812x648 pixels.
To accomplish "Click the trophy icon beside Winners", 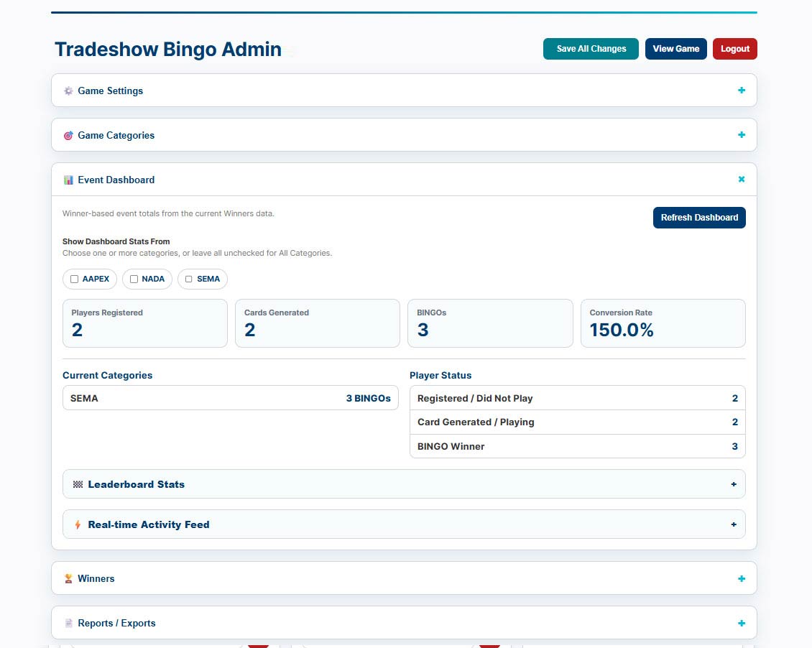I will (68, 578).
